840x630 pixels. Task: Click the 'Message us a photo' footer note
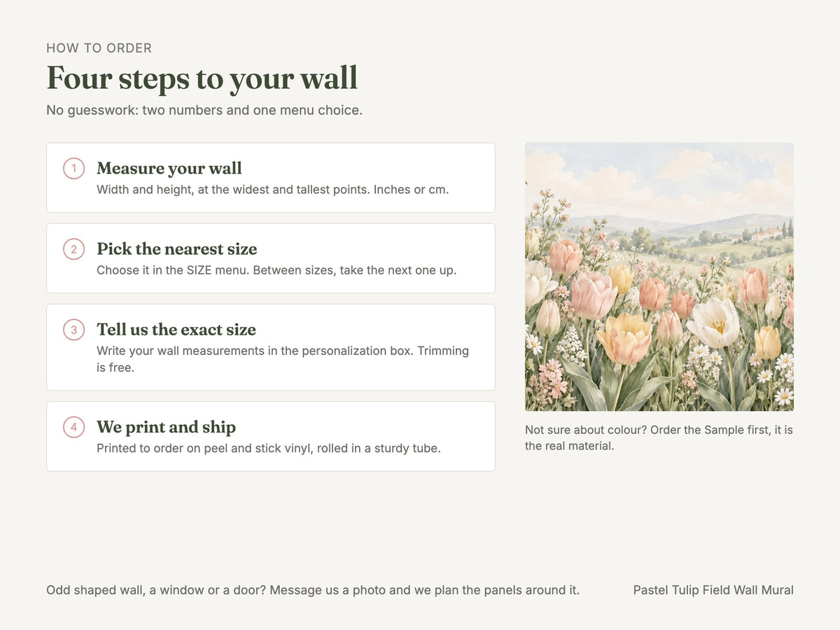click(x=313, y=590)
